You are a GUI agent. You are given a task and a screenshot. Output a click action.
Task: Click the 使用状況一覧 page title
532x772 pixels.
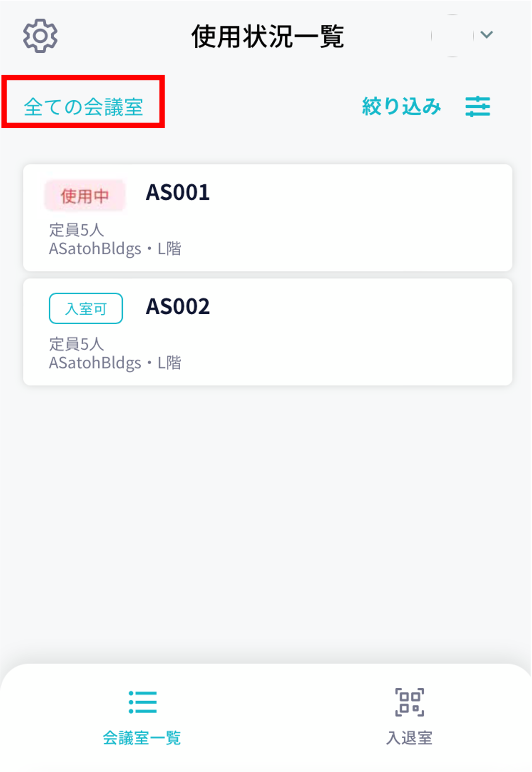pos(268,37)
